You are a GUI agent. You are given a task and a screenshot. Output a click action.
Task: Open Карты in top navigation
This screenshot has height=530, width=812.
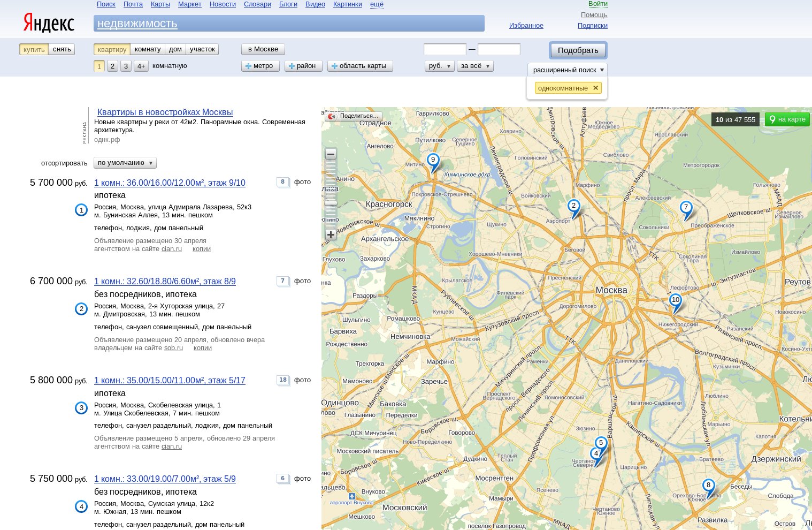(x=160, y=4)
